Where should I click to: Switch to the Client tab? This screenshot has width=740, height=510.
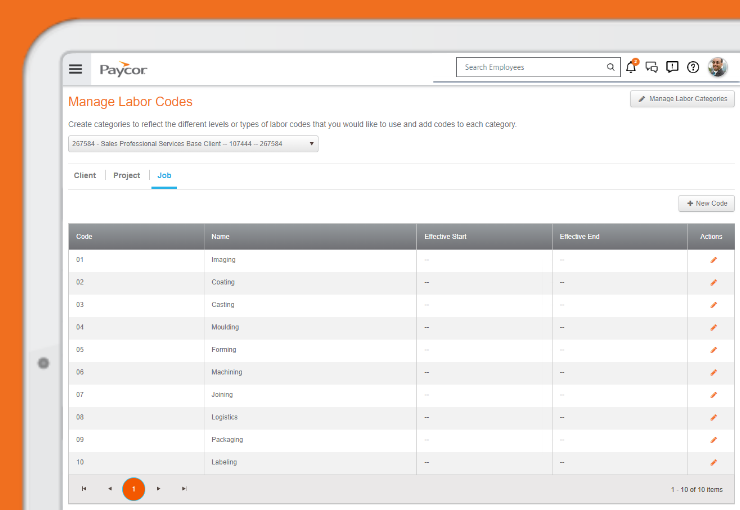point(85,176)
